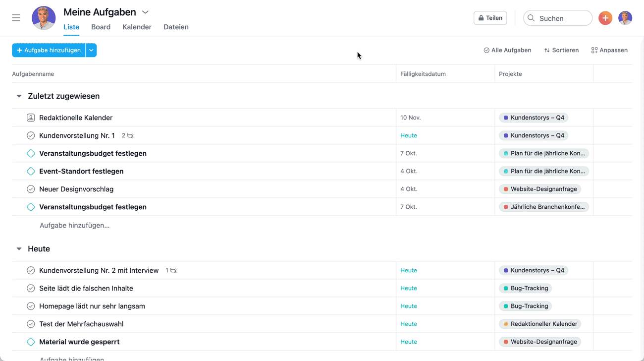Open task Material wurde gesperrt
Image resolution: width=644 pixels, height=361 pixels.
(79, 342)
